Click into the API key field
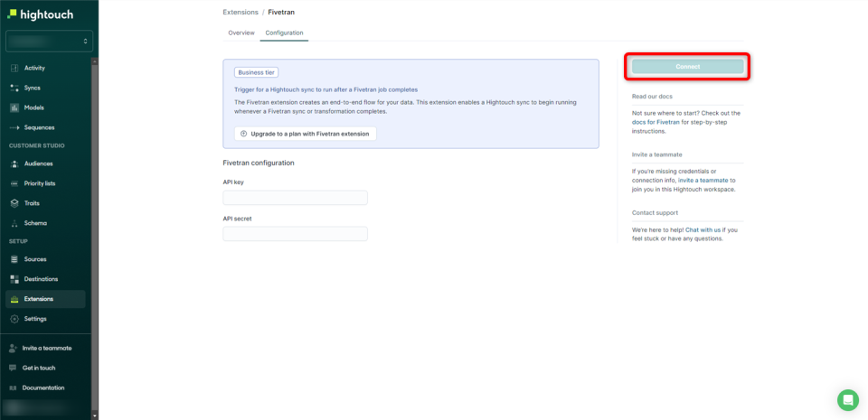Viewport: 868px width, 420px height. pos(295,198)
